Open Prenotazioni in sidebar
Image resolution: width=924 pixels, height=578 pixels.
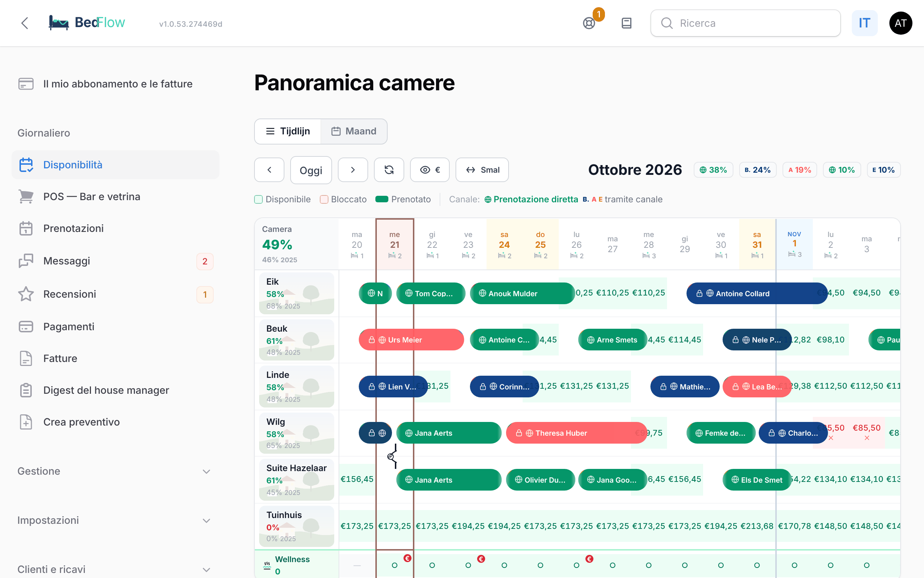[x=115, y=228]
